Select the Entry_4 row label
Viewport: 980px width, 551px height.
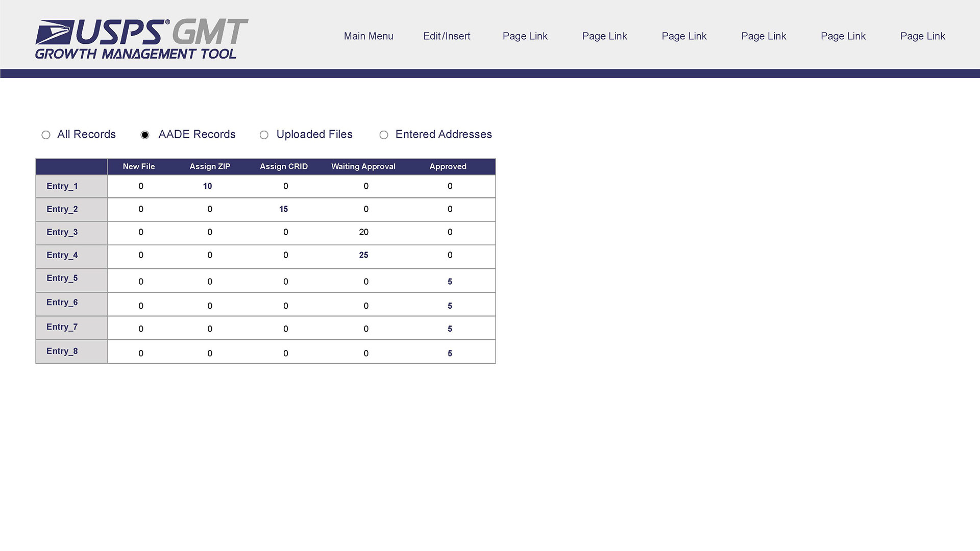point(62,255)
